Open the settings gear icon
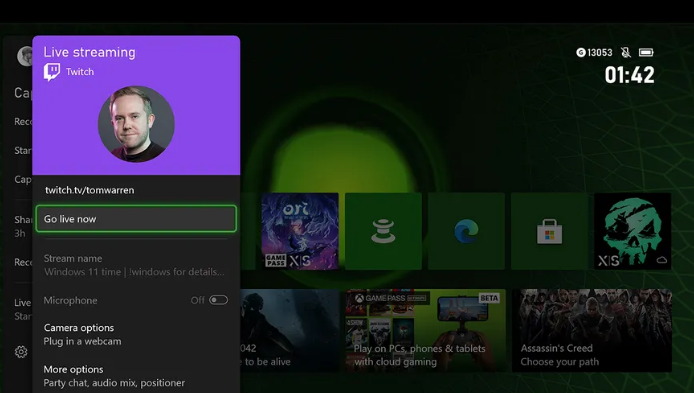The width and height of the screenshot is (694, 393). click(21, 352)
